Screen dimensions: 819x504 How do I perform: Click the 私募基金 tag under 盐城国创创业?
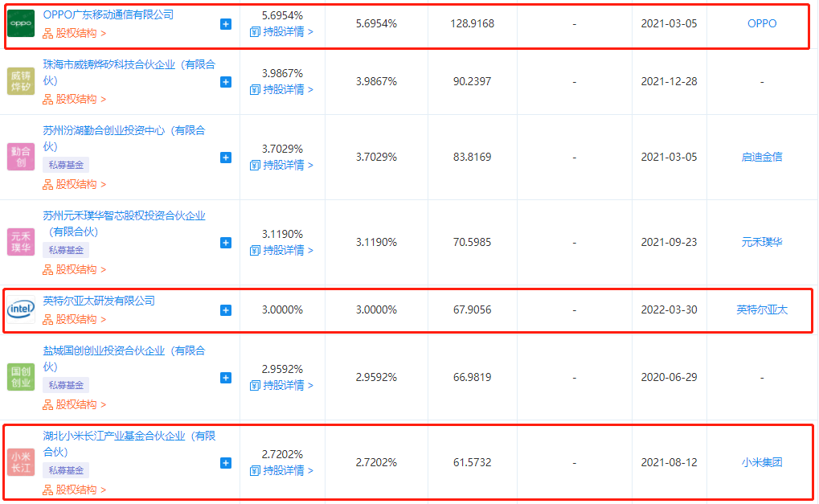(x=66, y=385)
